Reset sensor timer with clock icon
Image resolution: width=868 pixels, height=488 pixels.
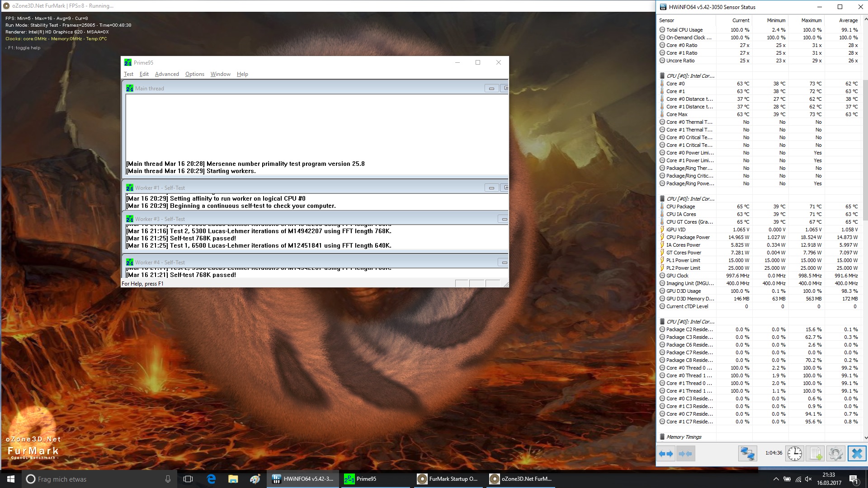[794, 453]
